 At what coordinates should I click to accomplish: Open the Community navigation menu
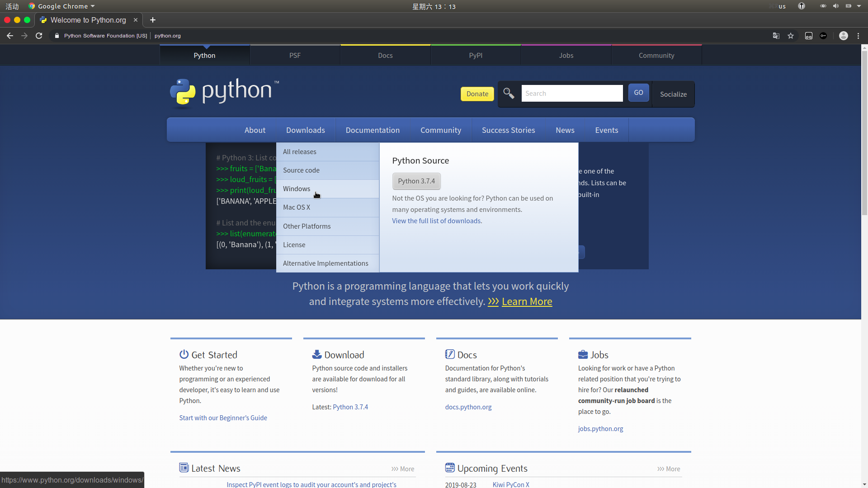point(441,130)
